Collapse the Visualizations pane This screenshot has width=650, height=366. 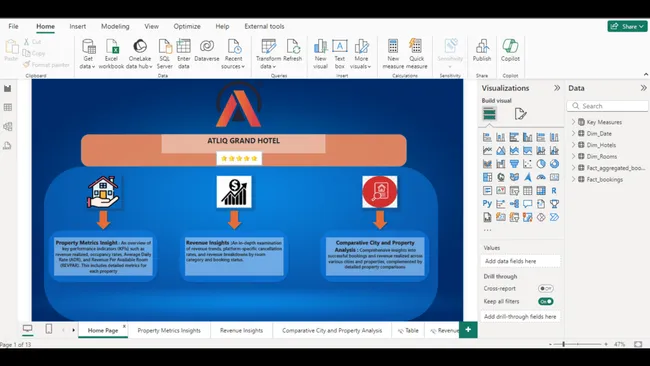pyautogui.click(x=557, y=88)
